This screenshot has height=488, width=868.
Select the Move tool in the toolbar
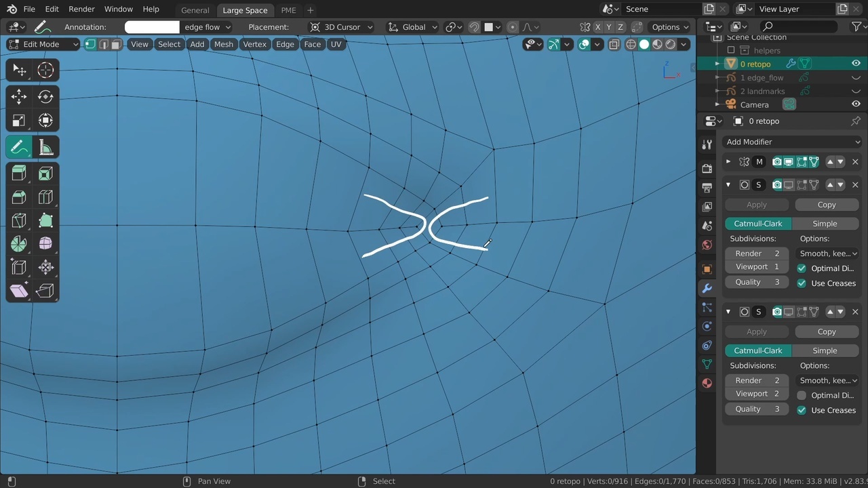click(x=19, y=96)
